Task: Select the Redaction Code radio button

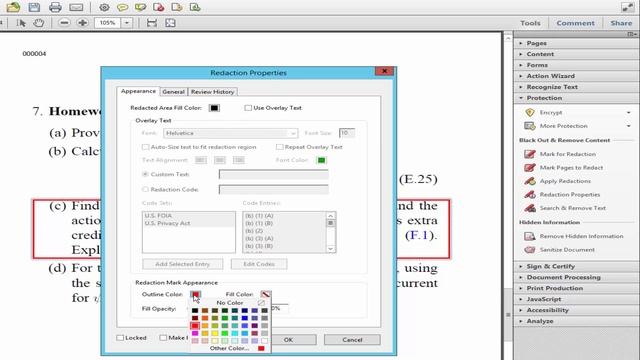Action: point(145,189)
